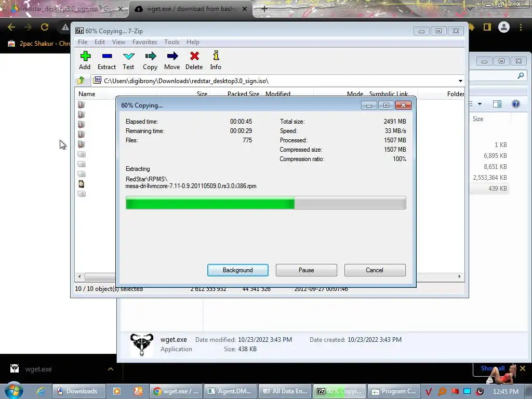Open Internet Explorer from taskbar
Screen dimensions: 532x399
tap(40, 391)
